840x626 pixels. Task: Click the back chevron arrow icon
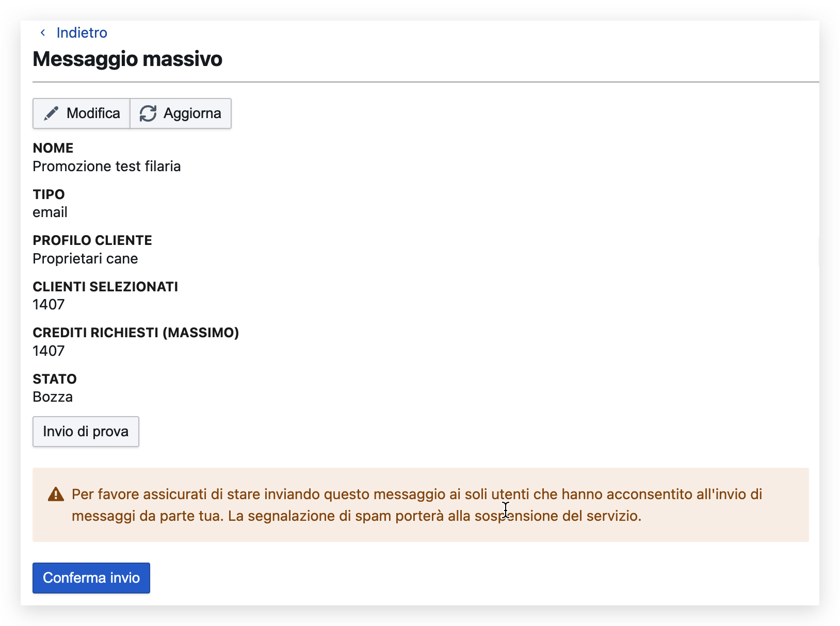click(x=43, y=33)
